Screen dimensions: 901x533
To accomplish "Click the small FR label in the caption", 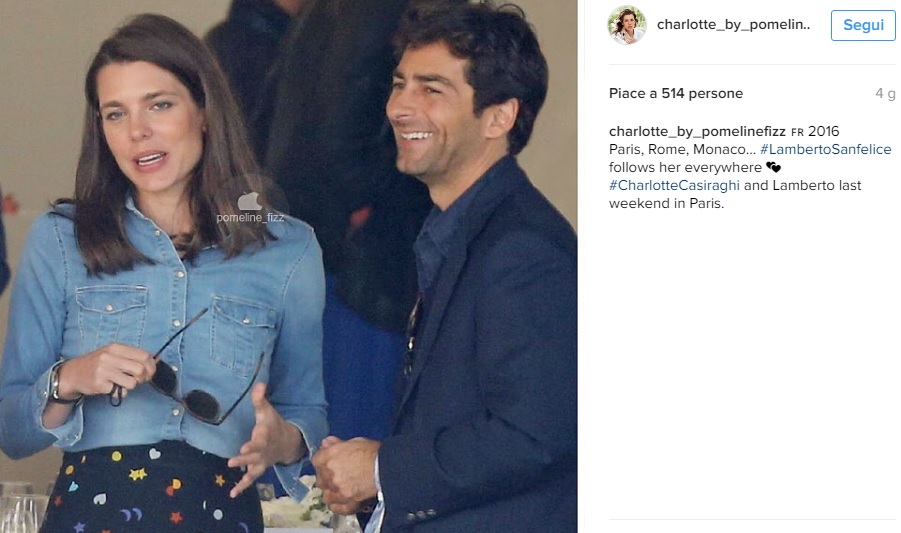I will pyautogui.click(x=797, y=132).
